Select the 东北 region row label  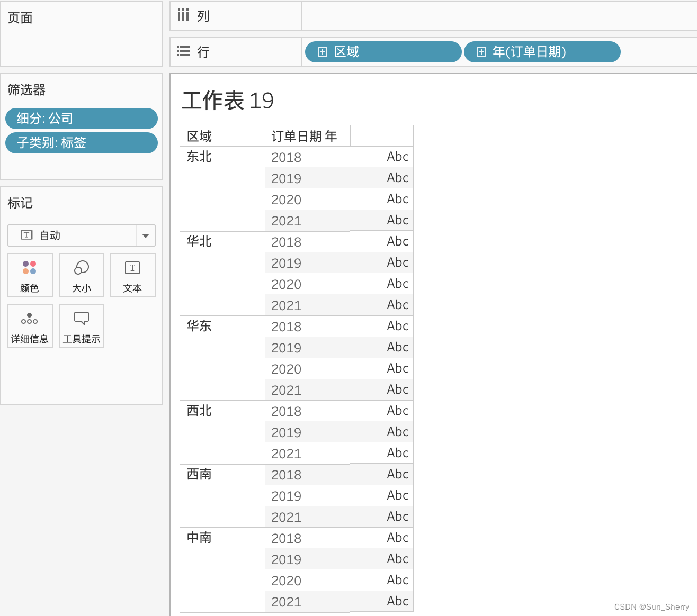pyautogui.click(x=199, y=157)
